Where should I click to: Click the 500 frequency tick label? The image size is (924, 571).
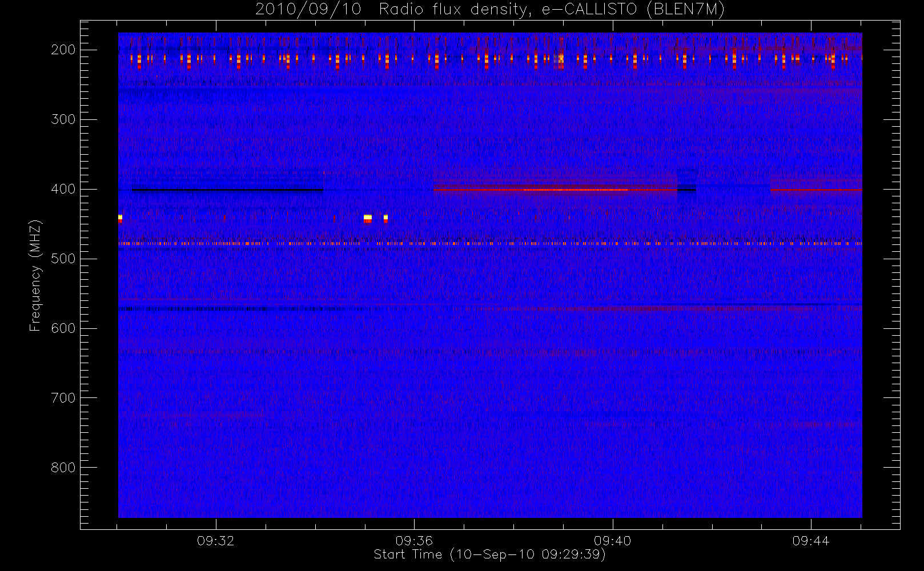point(63,259)
